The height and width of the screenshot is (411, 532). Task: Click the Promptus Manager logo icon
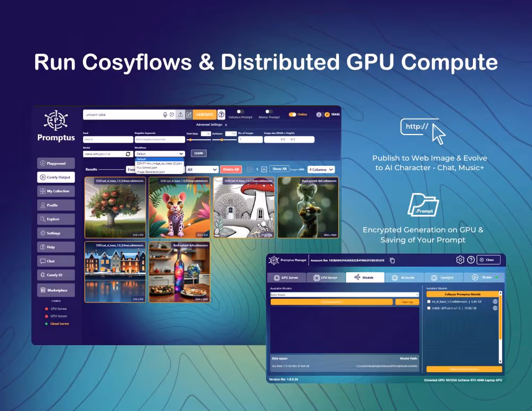coord(273,261)
